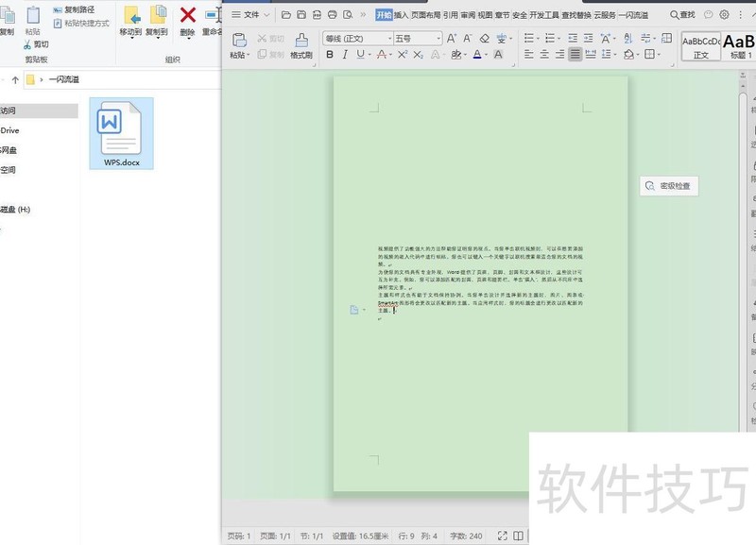Click the text highlight color button
Image resolution: width=756 pixels, height=545 pixels.
coord(455,55)
